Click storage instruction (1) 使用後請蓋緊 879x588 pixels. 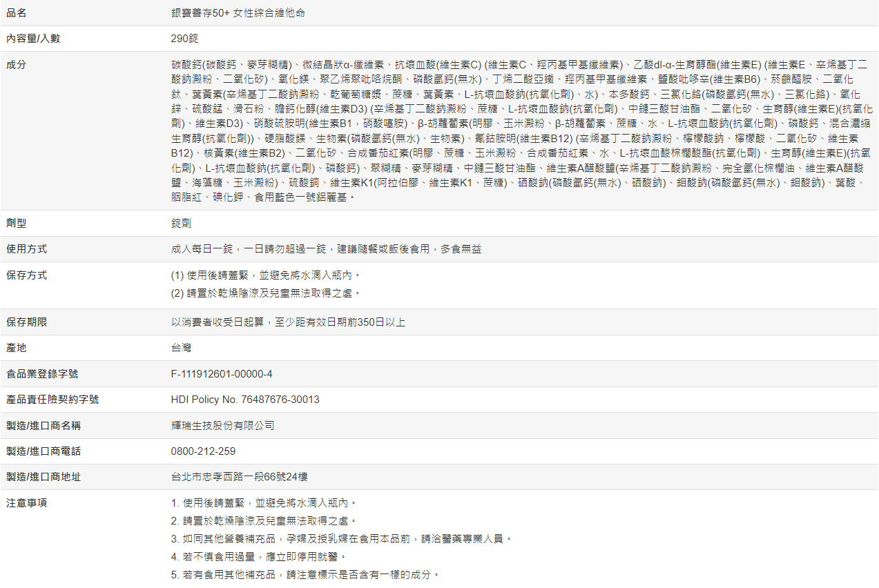(x=266, y=275)
